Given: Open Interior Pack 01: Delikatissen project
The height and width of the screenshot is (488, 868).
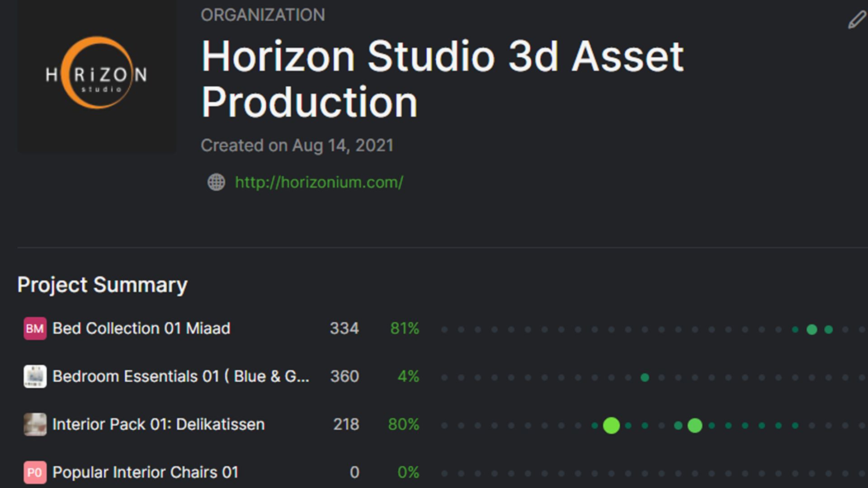Looking at the screenshot, I should (x=158, y=424).
